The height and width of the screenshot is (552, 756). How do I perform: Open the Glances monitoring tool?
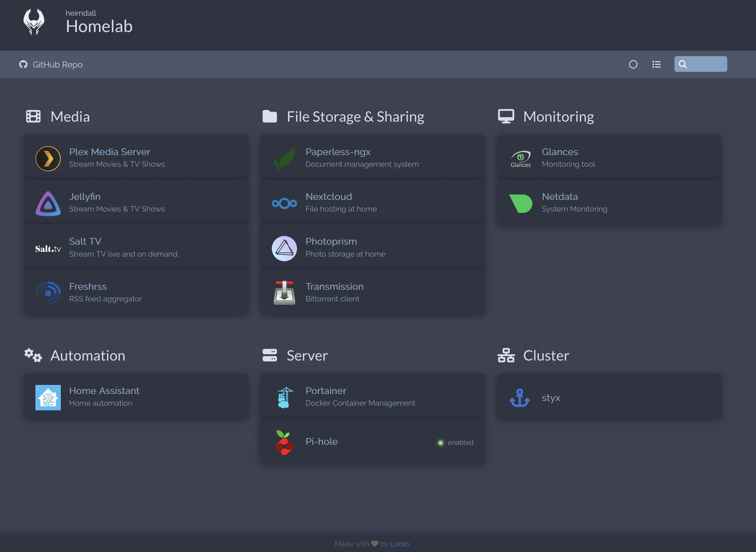[608, 158]
